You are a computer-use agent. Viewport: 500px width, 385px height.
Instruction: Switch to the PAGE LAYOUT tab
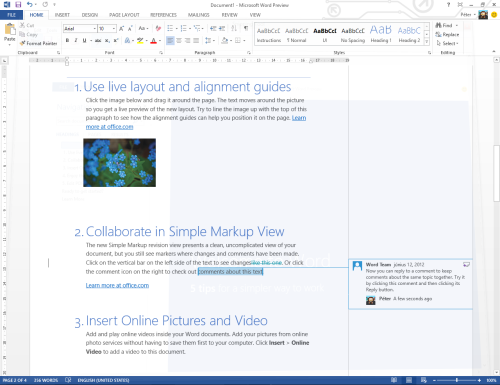[124, 15]
